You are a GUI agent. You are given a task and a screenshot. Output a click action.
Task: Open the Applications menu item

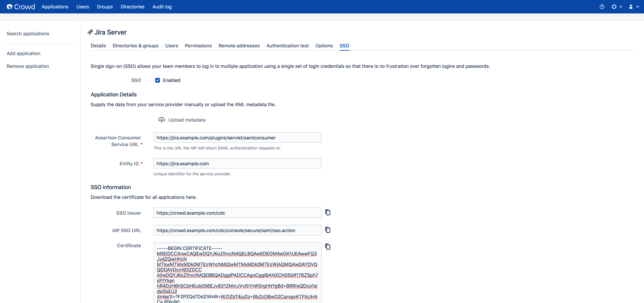click(55, 7)
